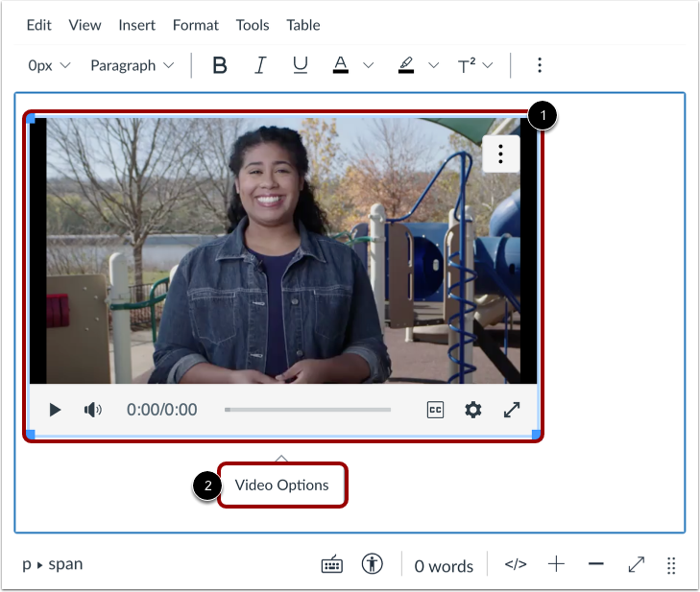The image size is (700, 592).
Task: Expand the superscript options arrow
Action: click(x=488, y=65)
